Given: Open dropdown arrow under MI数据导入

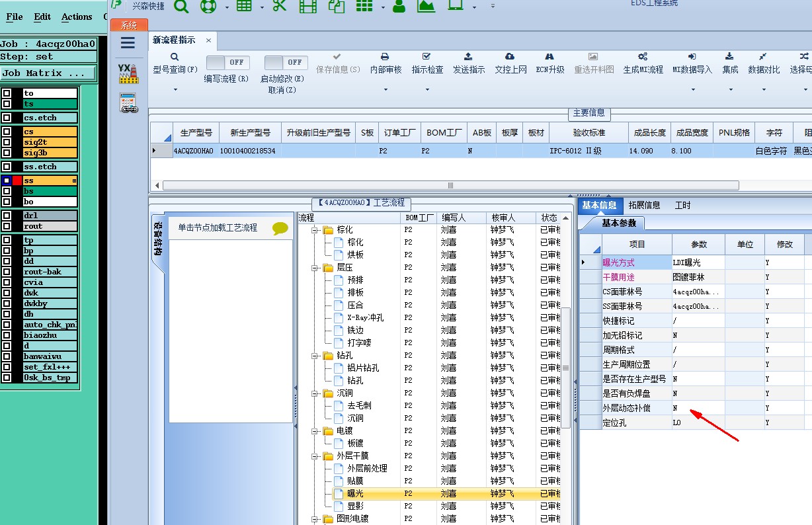Looking at the screenshot, I should click(x=692, y=89).
